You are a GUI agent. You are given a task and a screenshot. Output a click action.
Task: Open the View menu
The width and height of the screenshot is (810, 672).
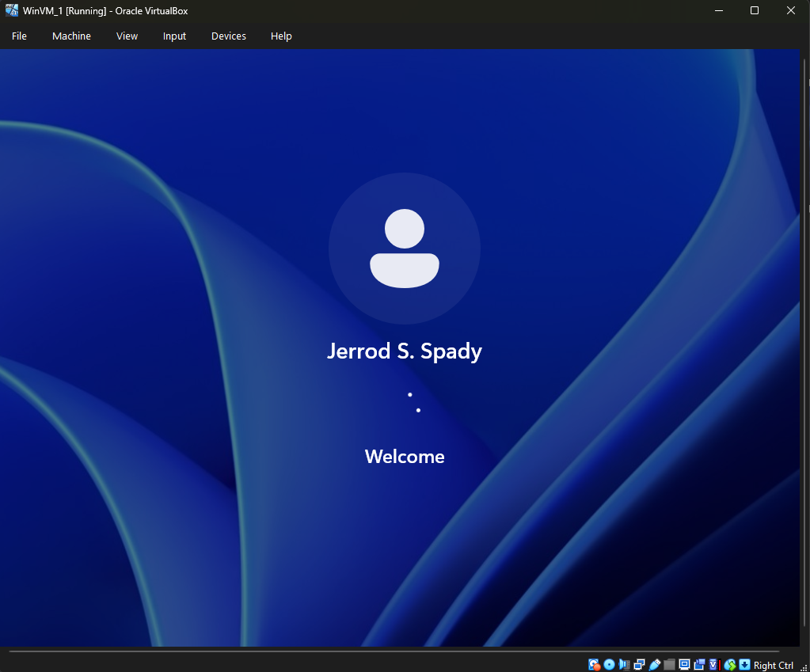pos(127,36)
